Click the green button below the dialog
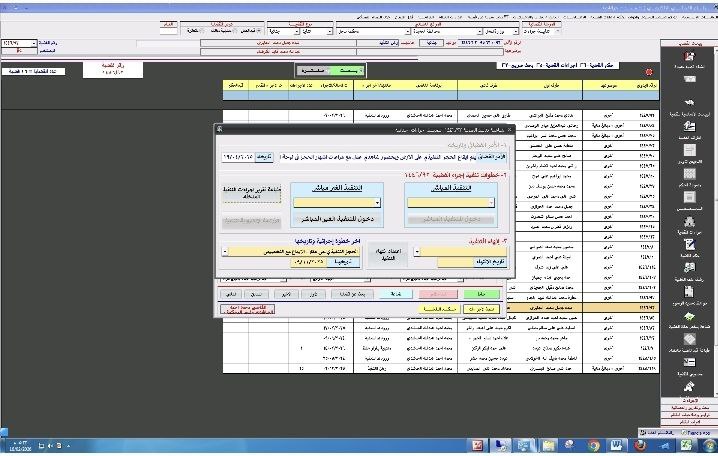Image resolution: width=718 pixels, height=456 pixels. (480, 294)
